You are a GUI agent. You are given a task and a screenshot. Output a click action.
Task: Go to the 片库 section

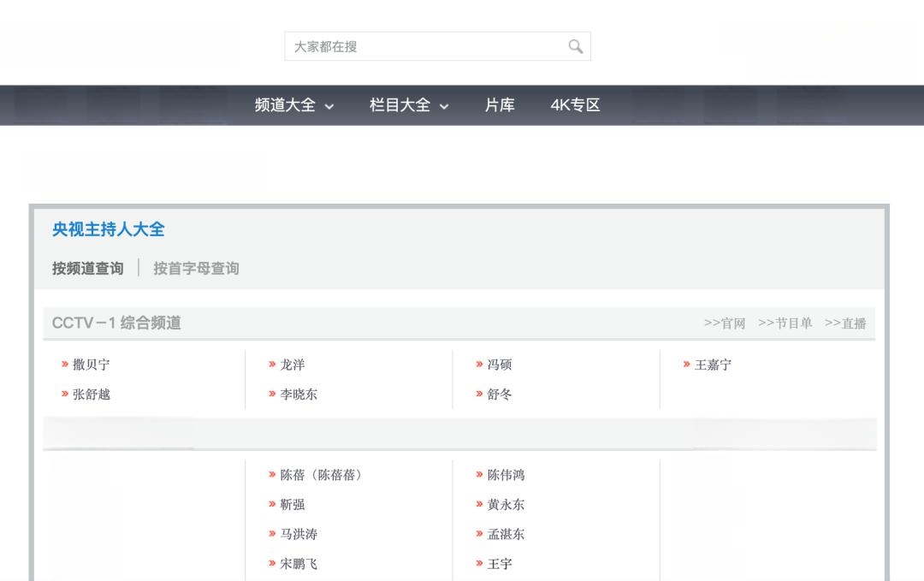[x=500, y=105]
